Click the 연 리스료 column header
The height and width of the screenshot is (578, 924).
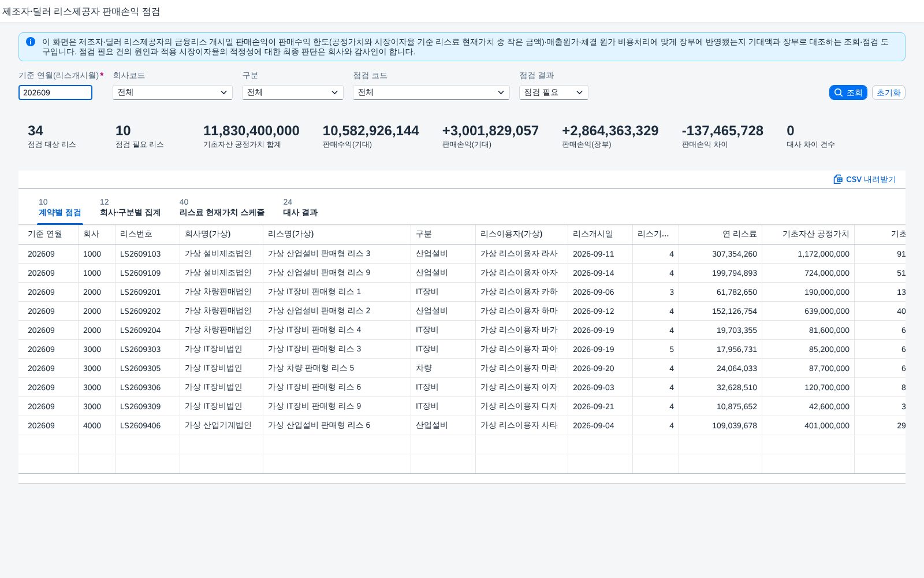pyautogui.click(x=720, y=234)
